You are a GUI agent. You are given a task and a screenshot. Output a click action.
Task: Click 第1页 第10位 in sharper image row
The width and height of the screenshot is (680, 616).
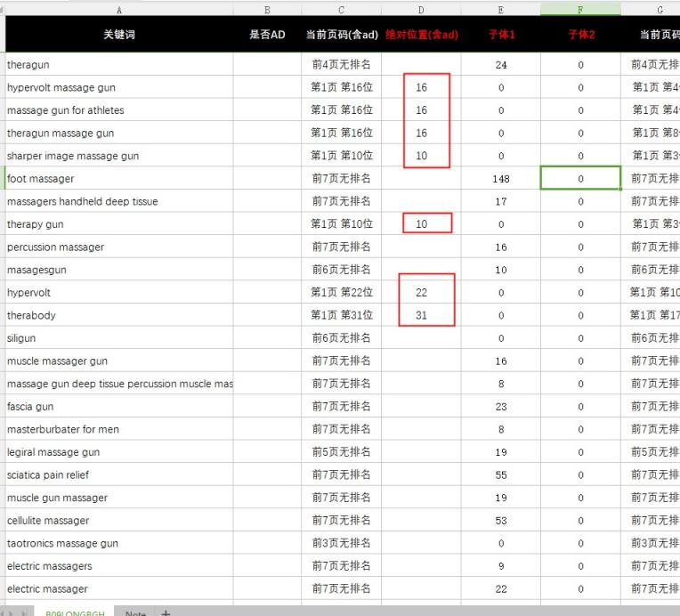tap(341, 156)
